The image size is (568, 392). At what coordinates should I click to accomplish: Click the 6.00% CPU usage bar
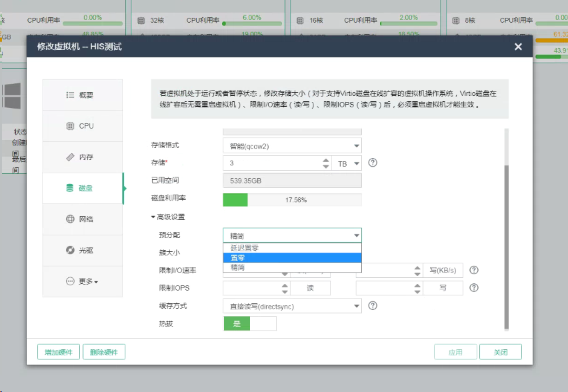252,23
